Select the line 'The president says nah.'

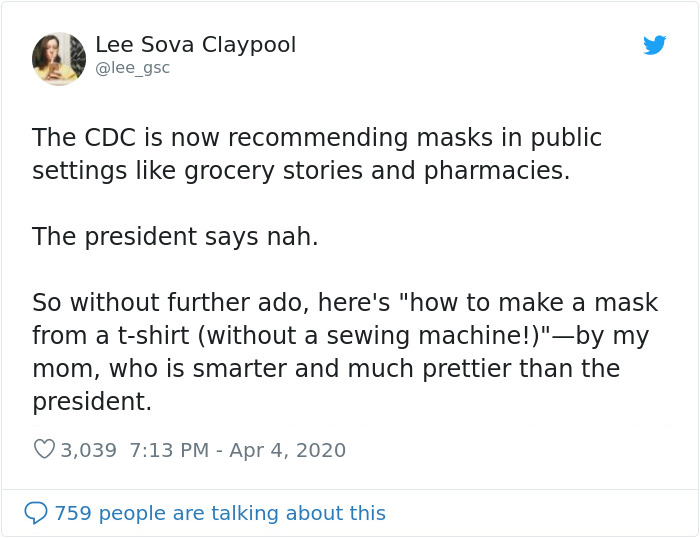pos(175,237)
